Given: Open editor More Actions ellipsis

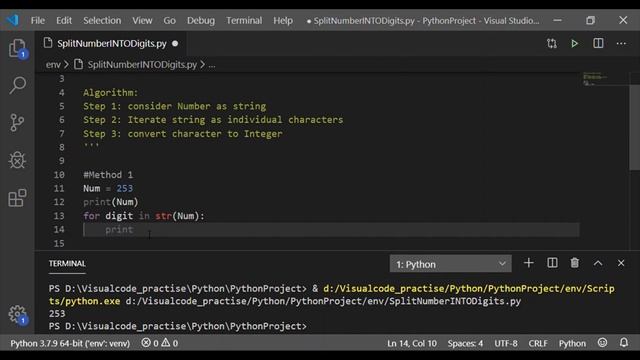Looking at the screenshot, I should (621, 43).
